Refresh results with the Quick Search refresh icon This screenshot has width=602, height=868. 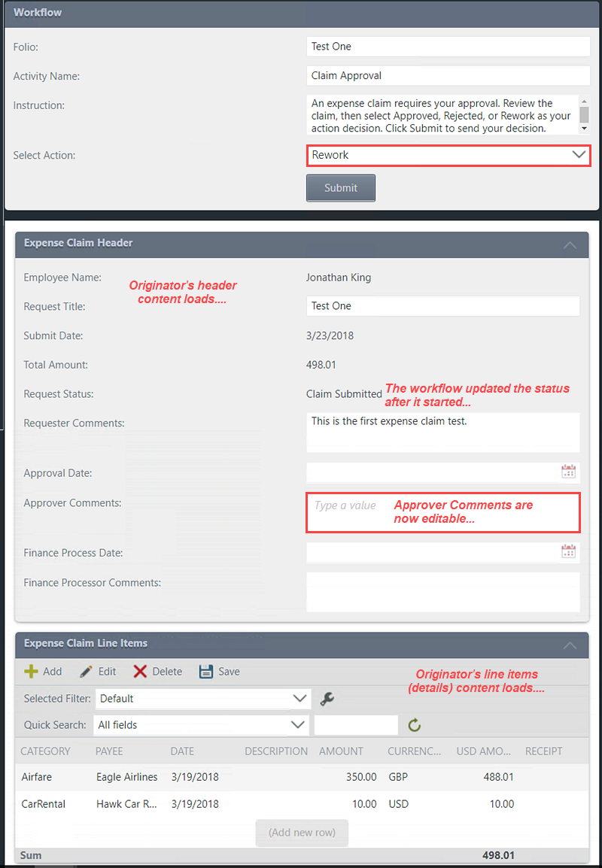click(413, 725)
